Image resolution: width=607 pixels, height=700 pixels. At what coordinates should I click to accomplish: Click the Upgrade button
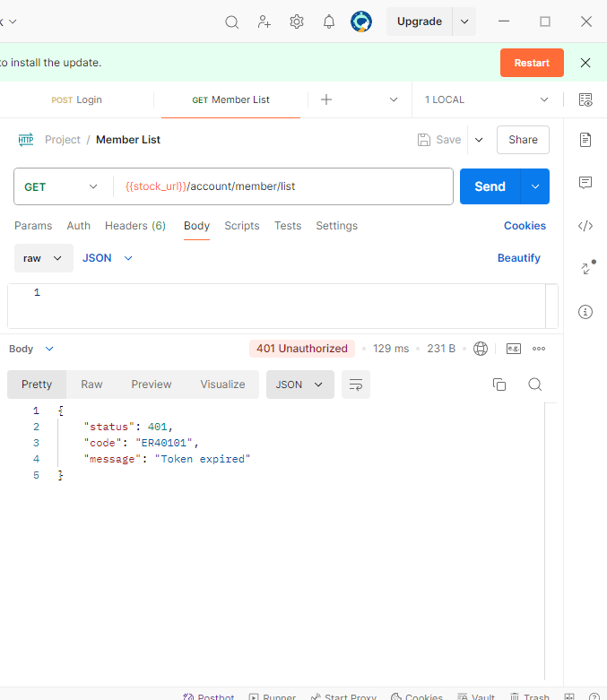coord(420,22)
